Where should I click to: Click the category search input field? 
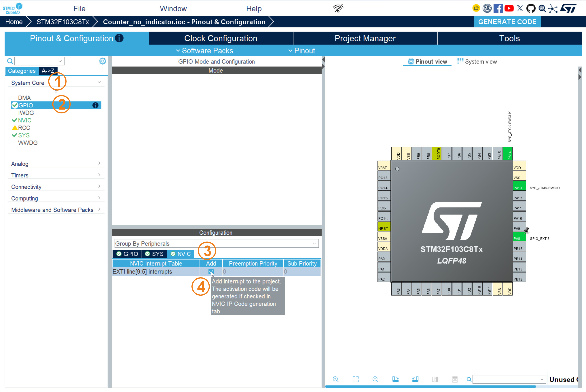(39, 61)
